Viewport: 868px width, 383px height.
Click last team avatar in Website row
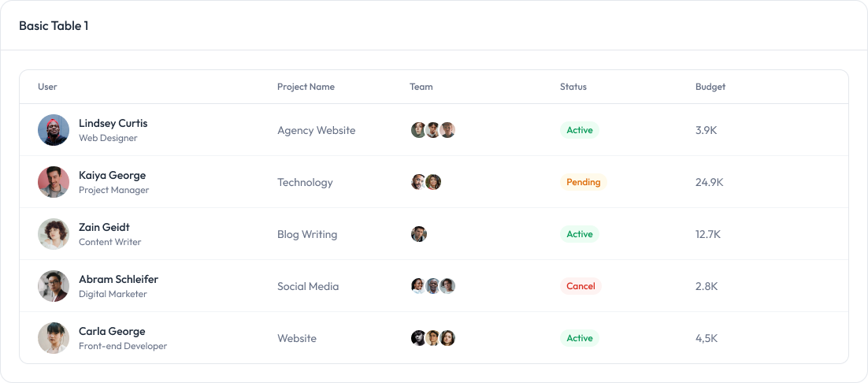tap(447, 338)
